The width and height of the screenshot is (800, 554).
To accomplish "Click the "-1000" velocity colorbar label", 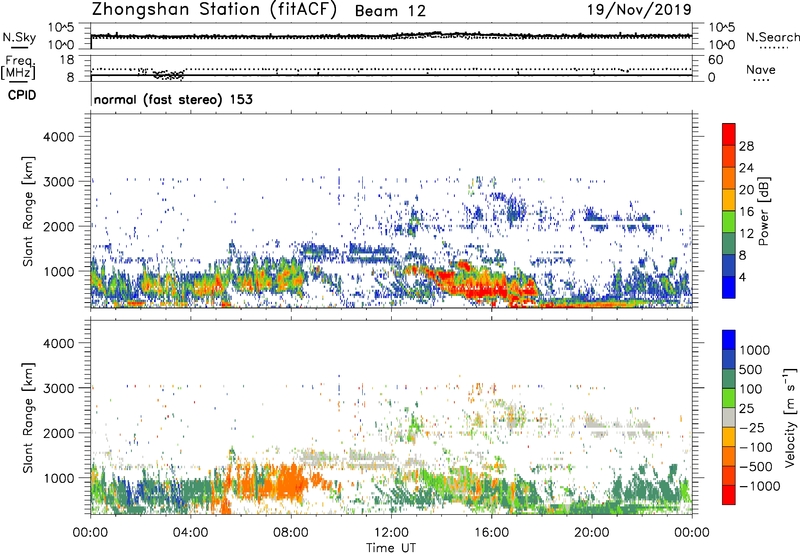I will point(759,486).
